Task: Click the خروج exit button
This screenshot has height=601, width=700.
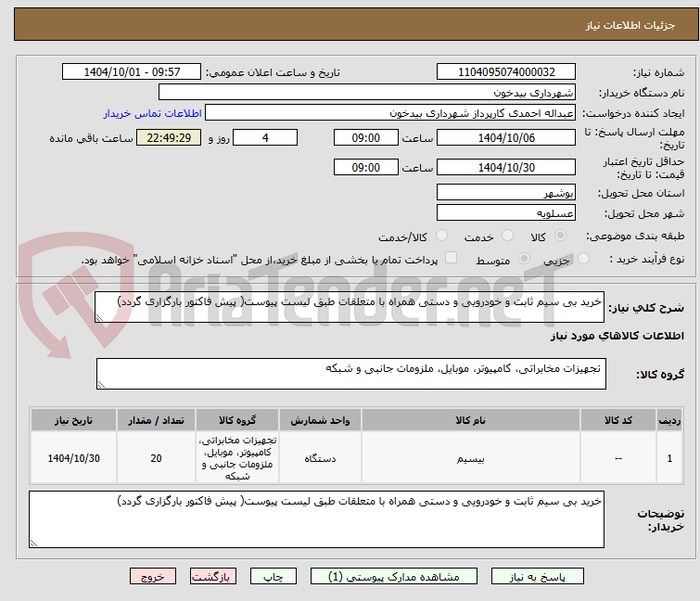Action: pyautogui.click(x=153, y=577)
